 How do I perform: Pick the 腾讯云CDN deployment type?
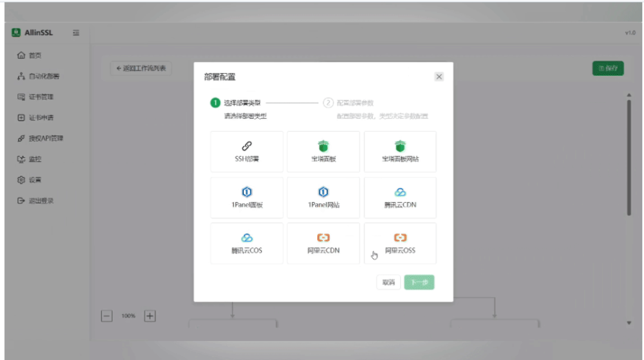click(x=400, y=197)
